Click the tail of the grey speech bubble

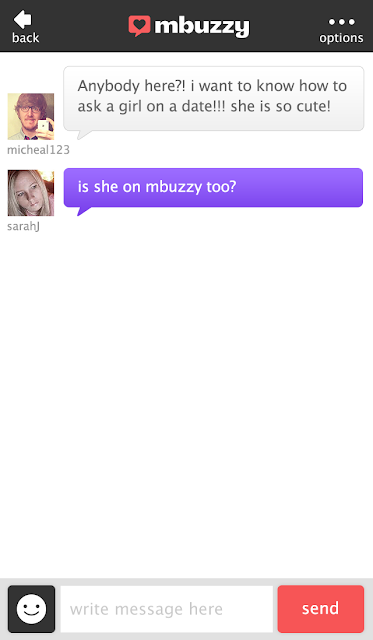(x=84, y=135)
